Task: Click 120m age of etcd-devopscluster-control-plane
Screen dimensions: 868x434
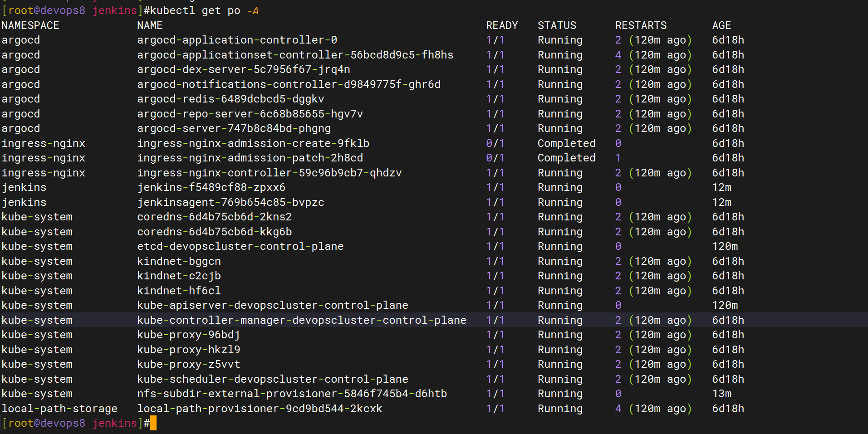Action: click(x=725, y=246)
